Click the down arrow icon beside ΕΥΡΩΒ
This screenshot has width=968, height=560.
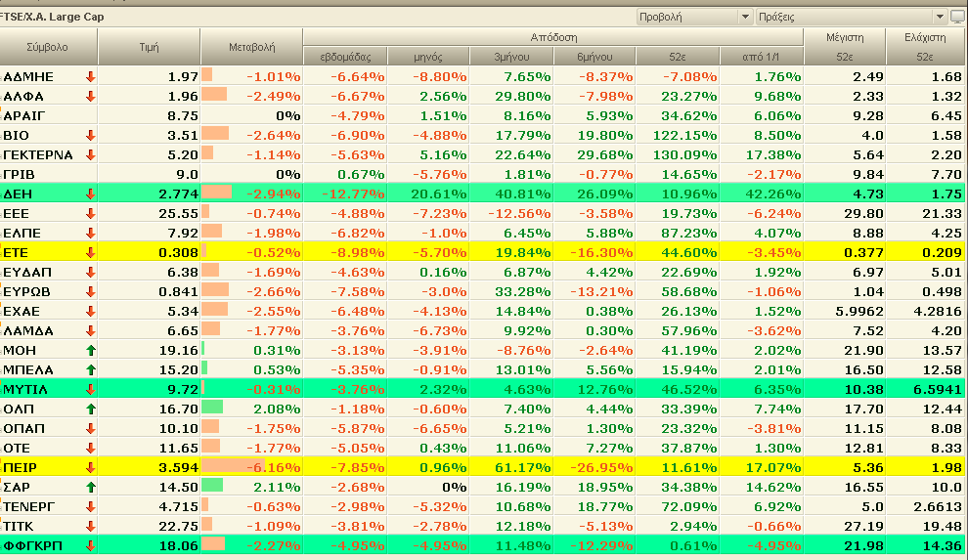[x=91, y=291]
